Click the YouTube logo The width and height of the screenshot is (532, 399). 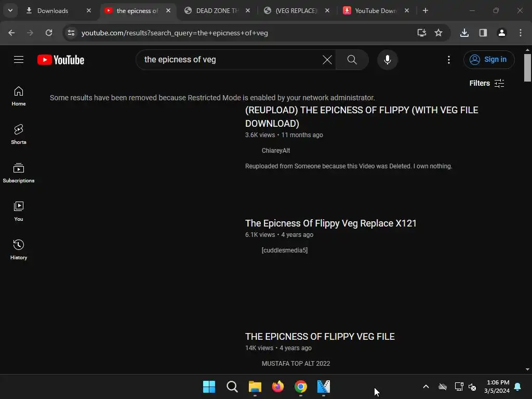coord(61,60)
